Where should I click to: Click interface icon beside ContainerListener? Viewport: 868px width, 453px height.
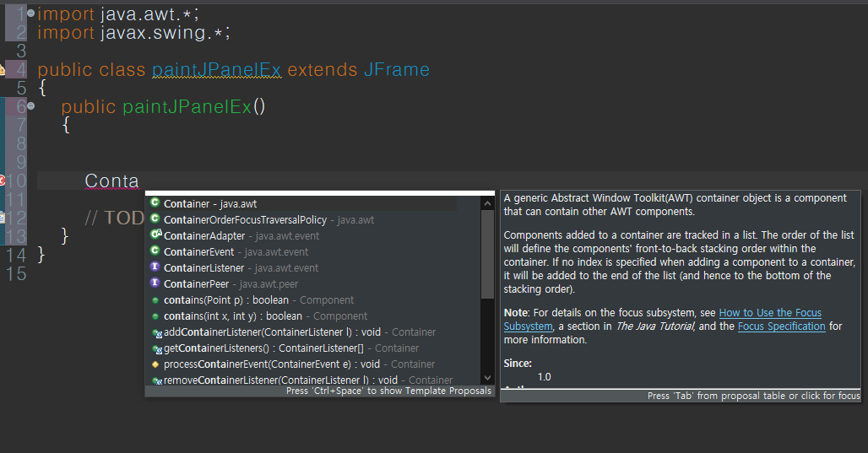155,267
